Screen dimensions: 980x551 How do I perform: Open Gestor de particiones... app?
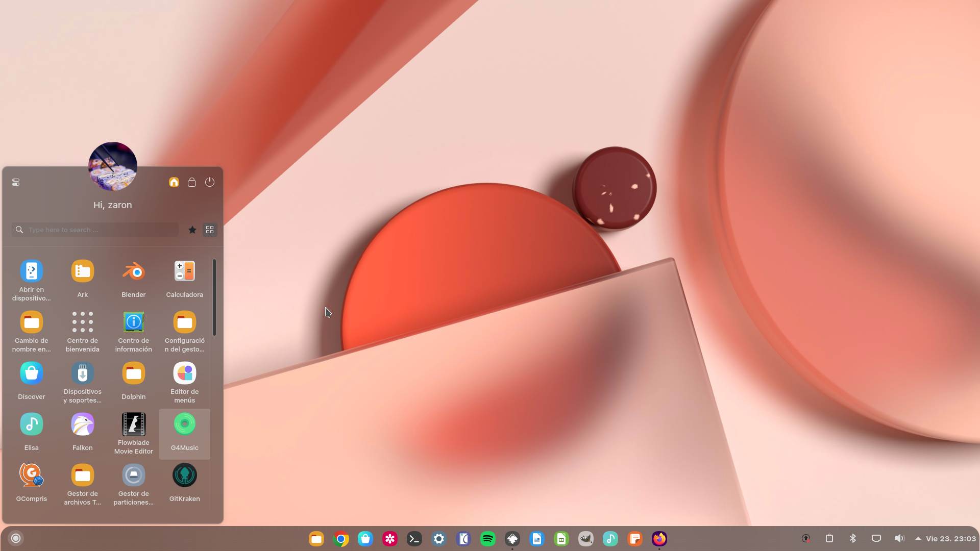tap(134, 485)
